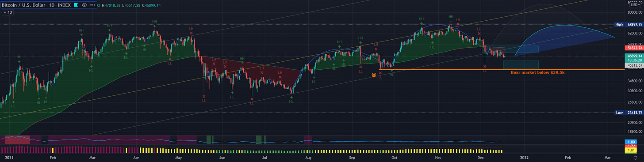Click the Bitcoin / U.S. Dollar symbol title
Viewport: 644px width, 162px height.
click(x=23, y=5)
